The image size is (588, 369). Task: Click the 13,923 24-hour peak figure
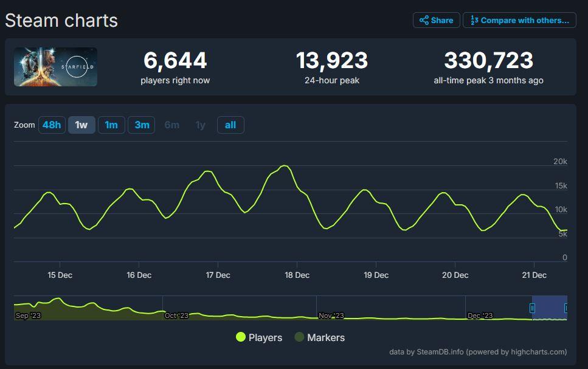(x=332, y=60)
